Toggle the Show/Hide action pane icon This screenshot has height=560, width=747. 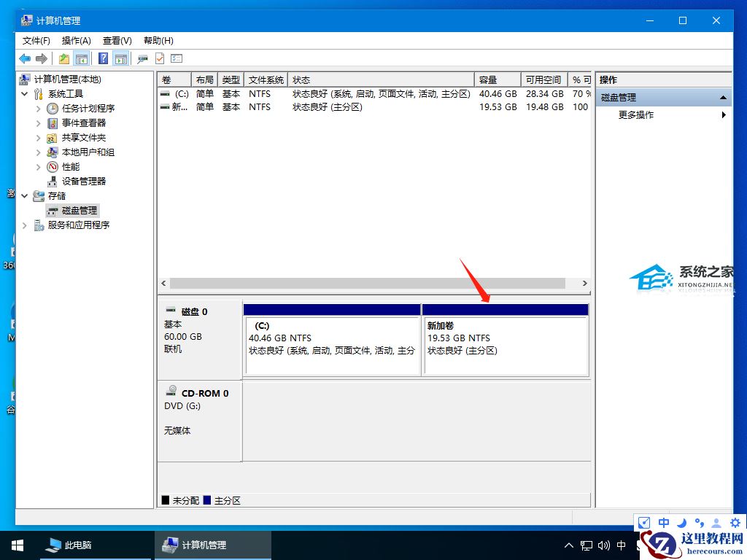tap(121, 58)
